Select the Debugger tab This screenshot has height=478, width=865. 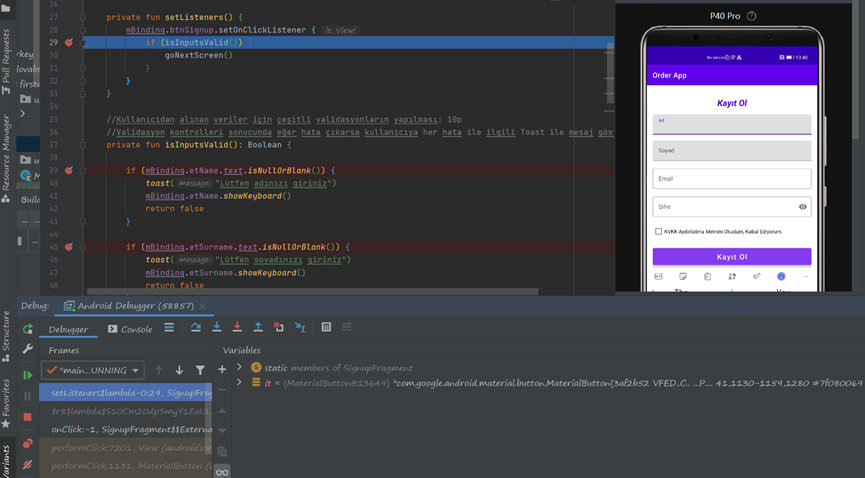(69, 329)
